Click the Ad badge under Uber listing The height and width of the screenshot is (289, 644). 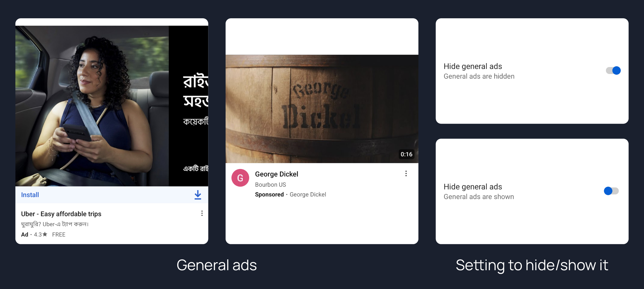pos(25,234)
